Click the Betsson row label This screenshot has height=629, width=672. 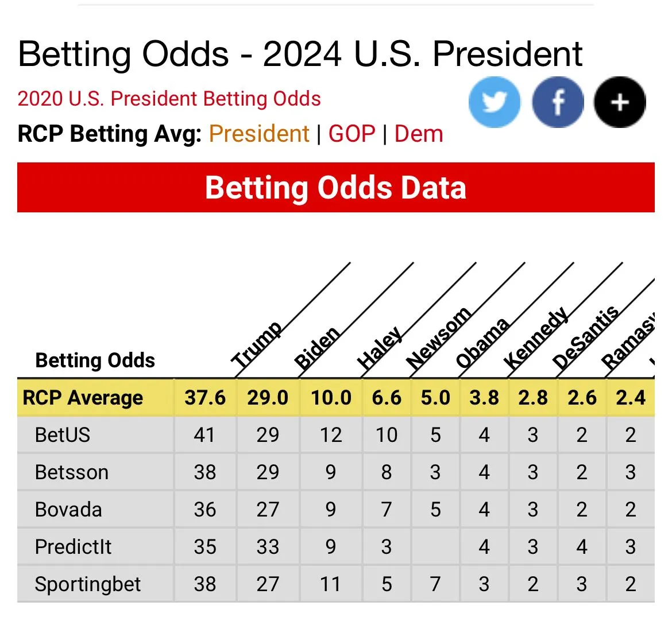(x=72, y=472)
